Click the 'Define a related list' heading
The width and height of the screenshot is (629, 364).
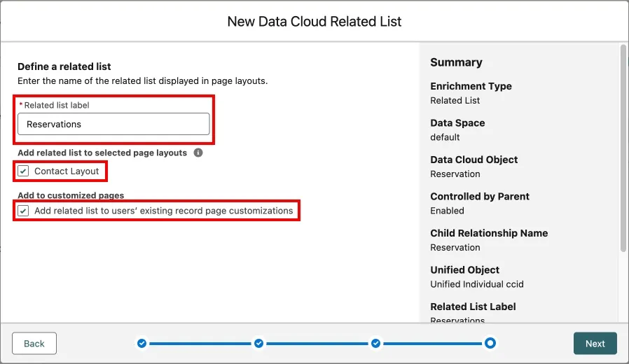(64, 66)
